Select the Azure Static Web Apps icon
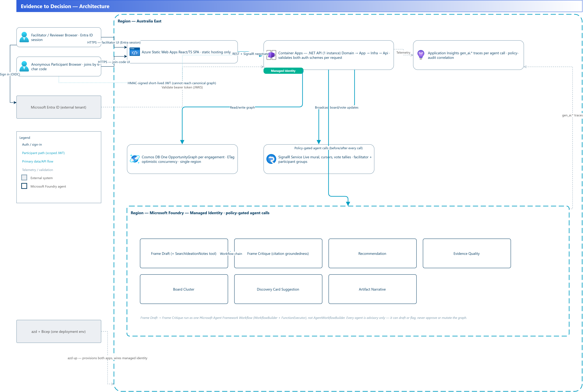The width and height of the screenshot is (583, 392). point(135,52)
